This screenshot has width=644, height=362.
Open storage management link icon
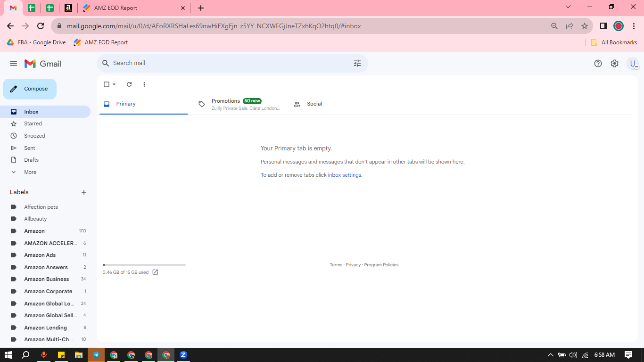(155, 272)
